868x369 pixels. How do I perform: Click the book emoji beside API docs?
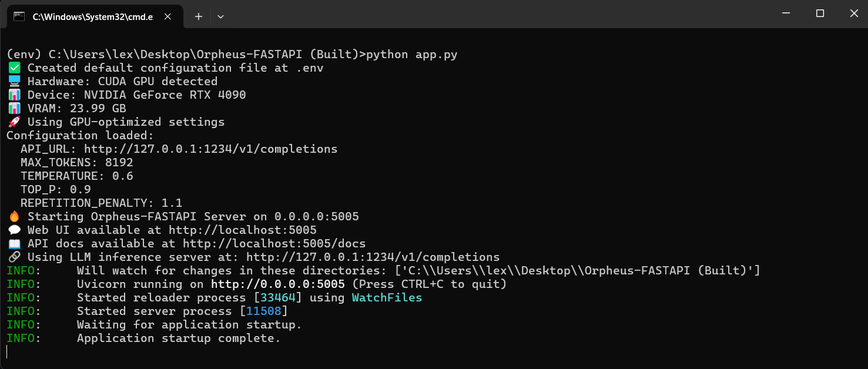click(x=14, y=244)
